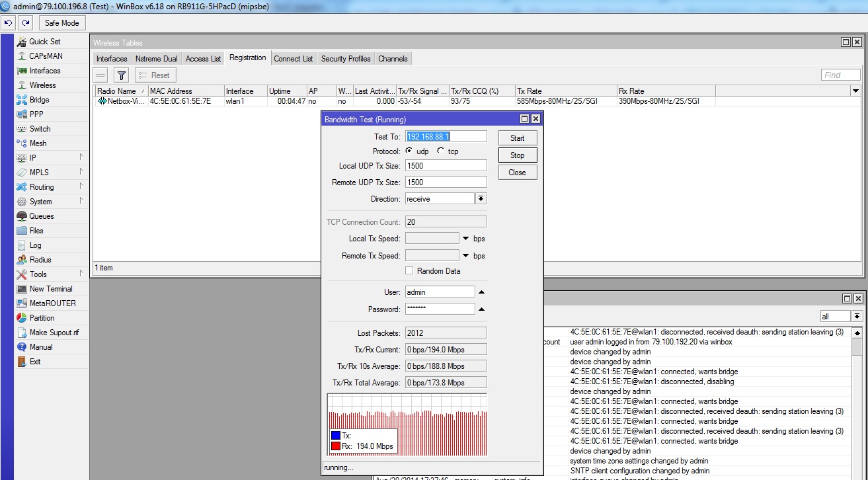Open the Partition menu icon
Viewport: 868px width, 480px height.
pos(22,318)
